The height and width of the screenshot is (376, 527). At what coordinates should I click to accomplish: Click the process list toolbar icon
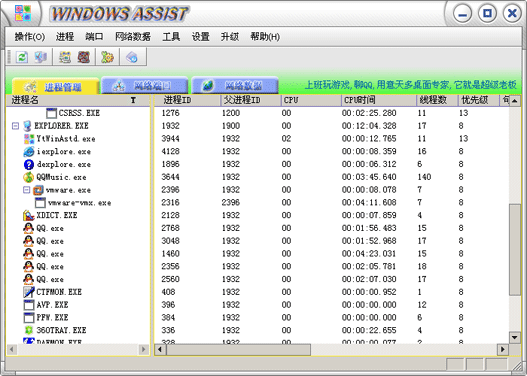(65, 57)
